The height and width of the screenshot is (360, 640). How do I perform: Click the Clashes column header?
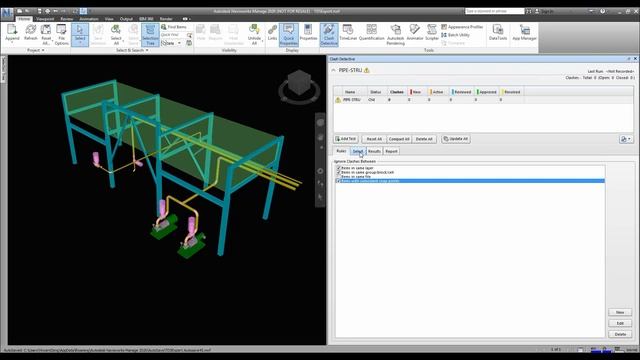pos(397,92)
